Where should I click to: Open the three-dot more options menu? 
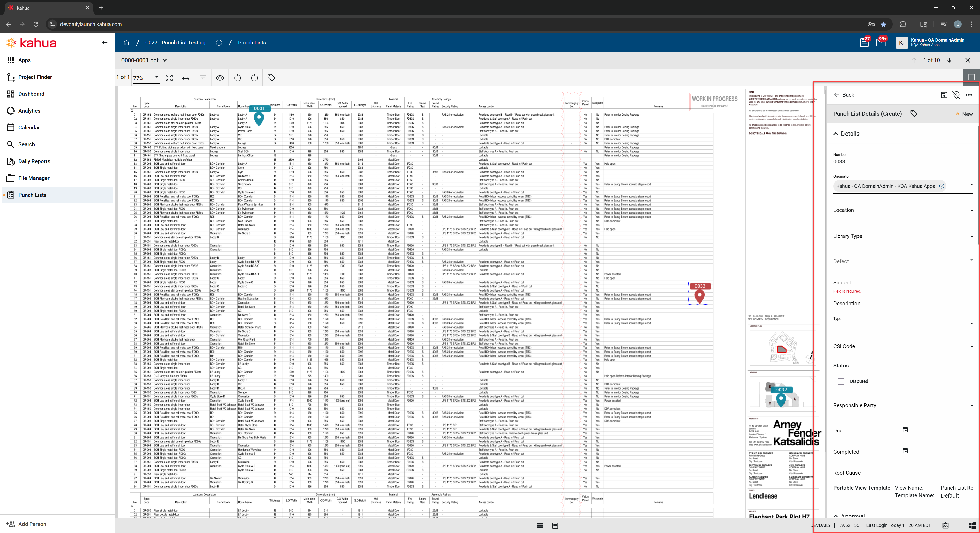(969, 95)
